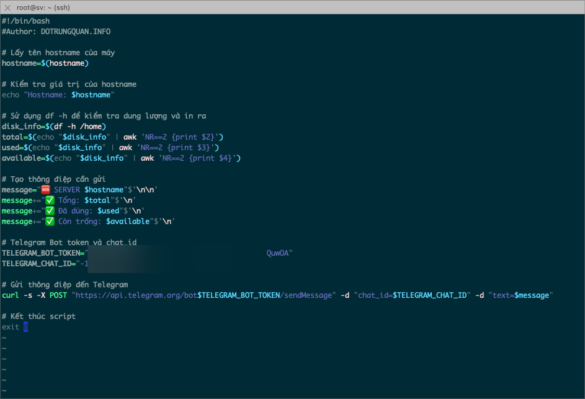Click the green checkmark on Đã dùng line
The height and width of the screenshot is (399, 585).
[50, 211]
